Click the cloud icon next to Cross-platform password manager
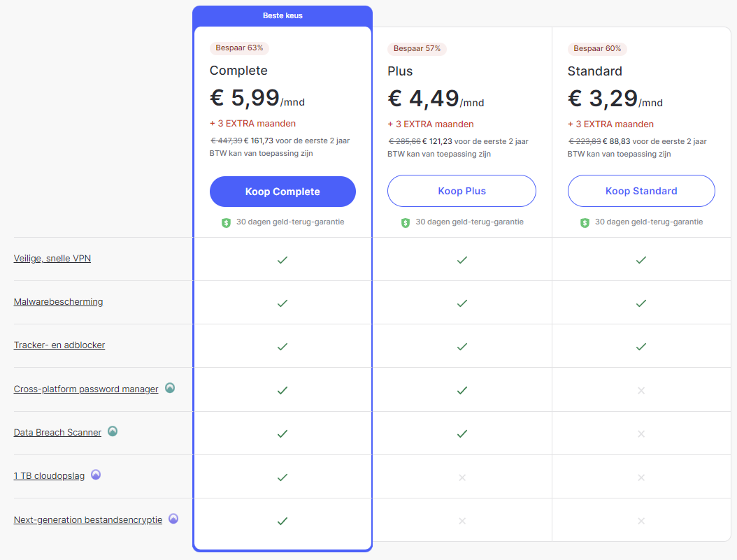Viewport: 737px width, 560px height. point(170,388)
